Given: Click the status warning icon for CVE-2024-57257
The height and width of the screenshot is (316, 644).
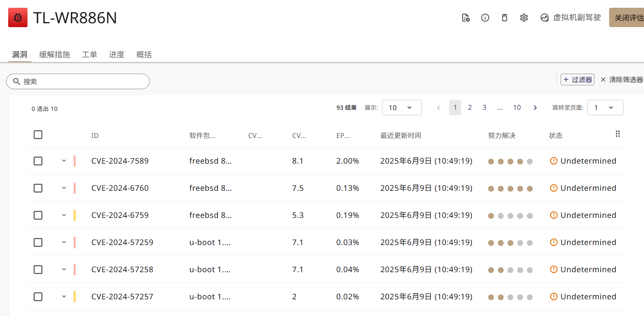Looking at the screenshot, I should (x=554, y=297).
